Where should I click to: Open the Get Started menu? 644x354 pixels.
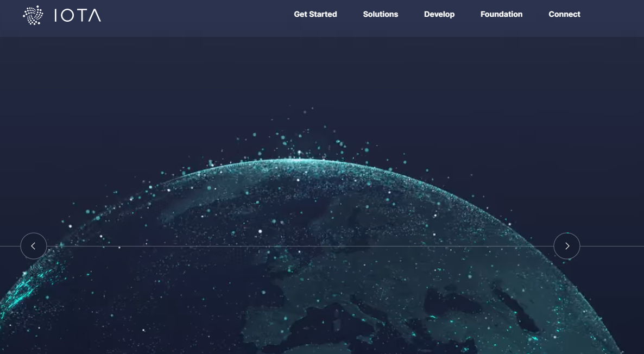[x=315, y=14]
